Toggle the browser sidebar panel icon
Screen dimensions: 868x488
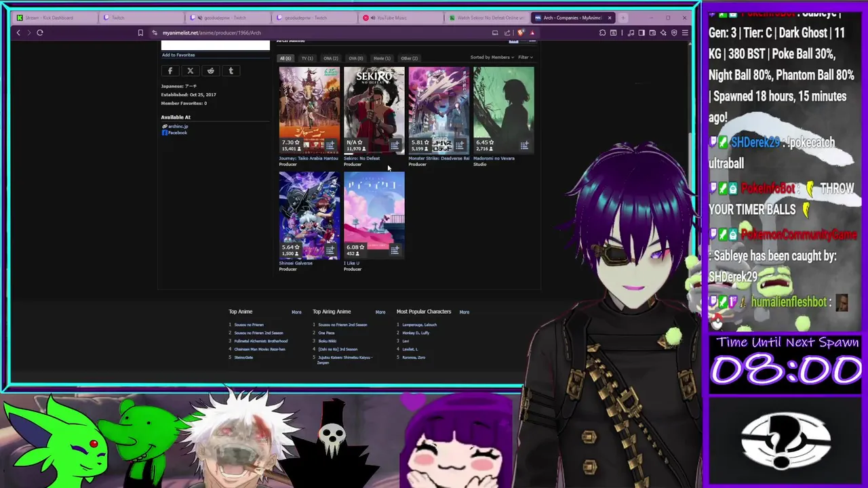point(642,33)
